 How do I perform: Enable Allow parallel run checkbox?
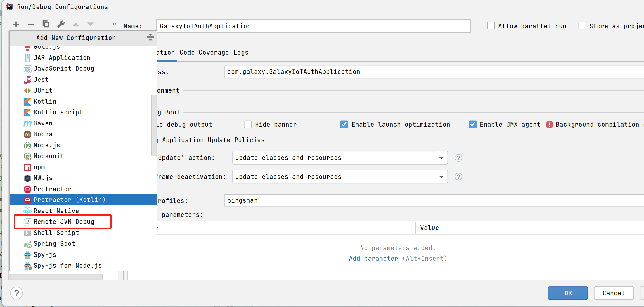tap(491, 26)
